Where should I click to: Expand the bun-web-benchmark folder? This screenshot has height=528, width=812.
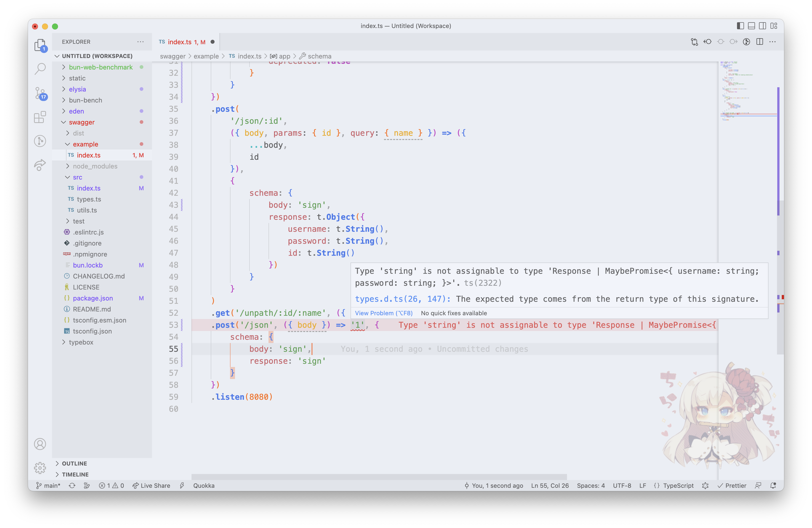(x=102, y=67)
